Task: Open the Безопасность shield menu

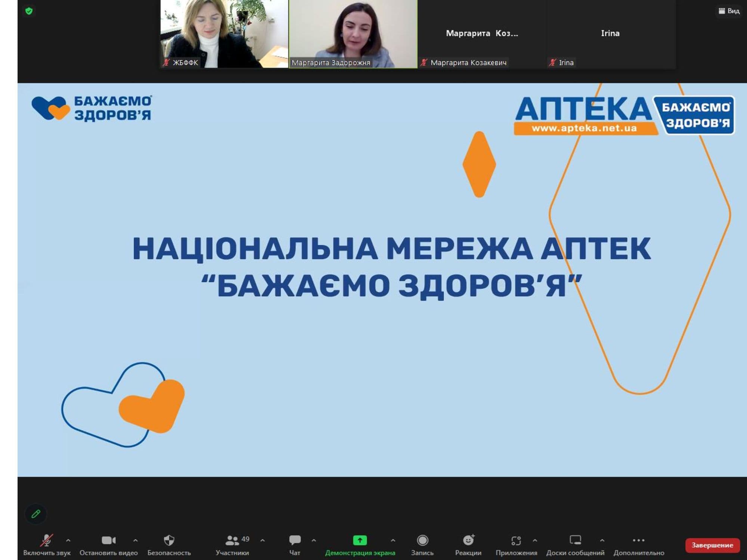Action: pyautogui.click(x=169, y=545)
